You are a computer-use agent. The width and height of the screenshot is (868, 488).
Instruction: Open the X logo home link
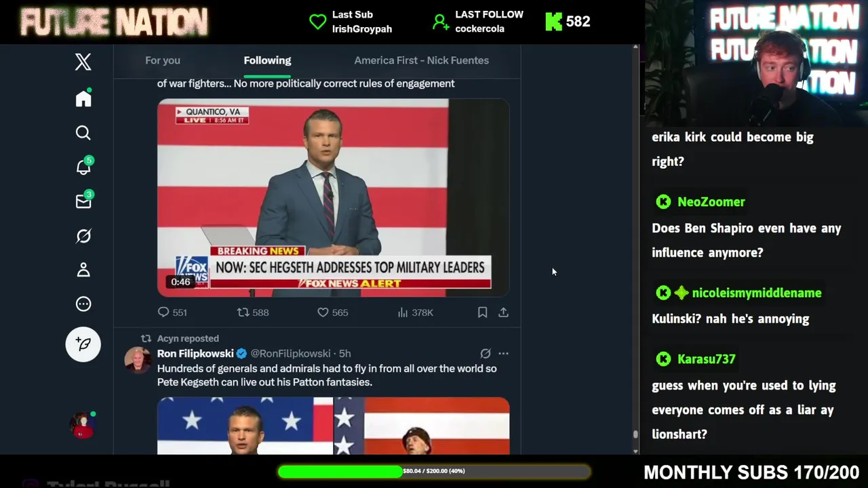[83, 62]
